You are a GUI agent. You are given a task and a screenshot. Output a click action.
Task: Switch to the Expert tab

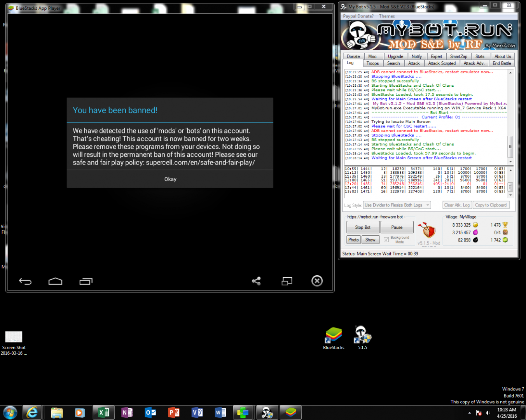point(436,56)
